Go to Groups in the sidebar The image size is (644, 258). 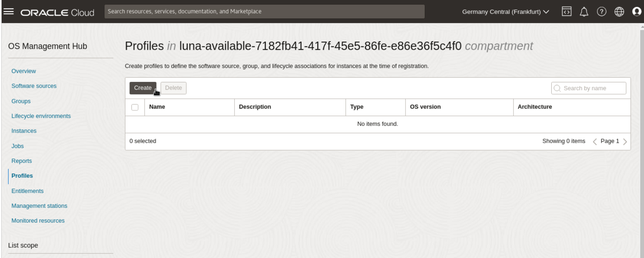[21, 101]
